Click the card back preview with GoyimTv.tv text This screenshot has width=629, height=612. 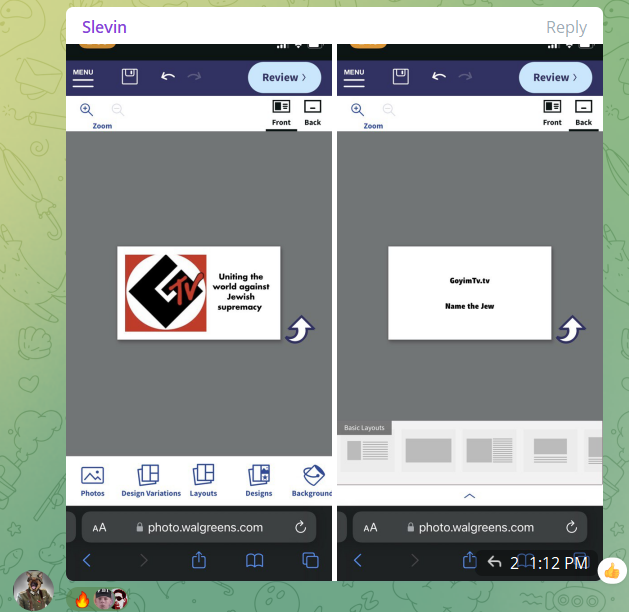pos(470,293)
